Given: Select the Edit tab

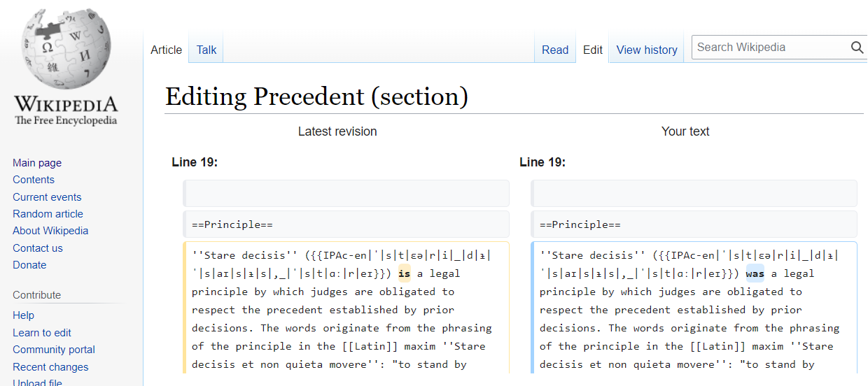Looking at the screenshot, I should (593, 50).
